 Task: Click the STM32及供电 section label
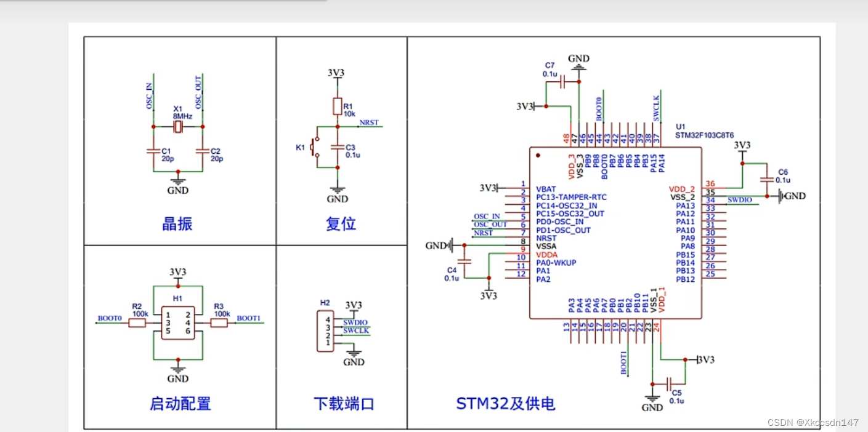pyautogui.click(x=506, y=404)
